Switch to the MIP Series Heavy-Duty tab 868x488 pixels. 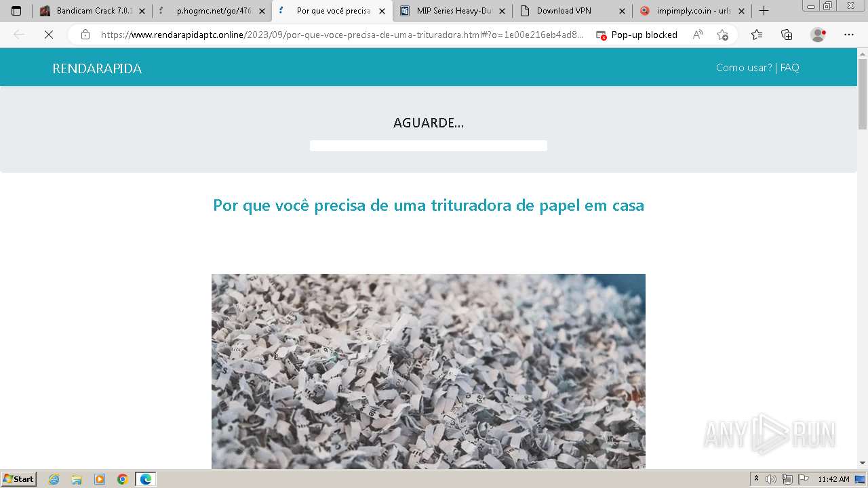click(x=452, y=11)
